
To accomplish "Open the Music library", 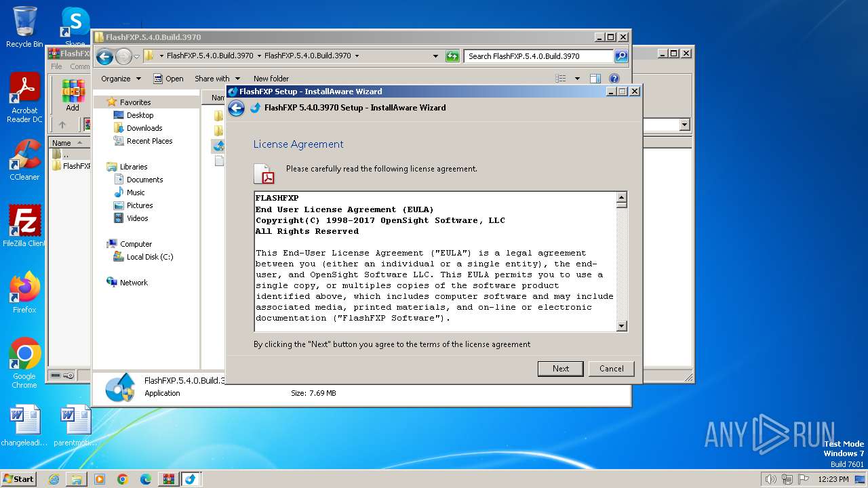I will [136, 192].
